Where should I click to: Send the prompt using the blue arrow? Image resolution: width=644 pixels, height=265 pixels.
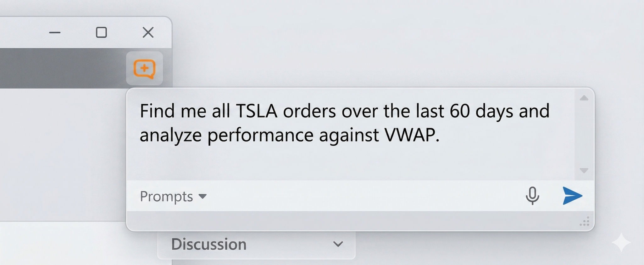[572, 196]
